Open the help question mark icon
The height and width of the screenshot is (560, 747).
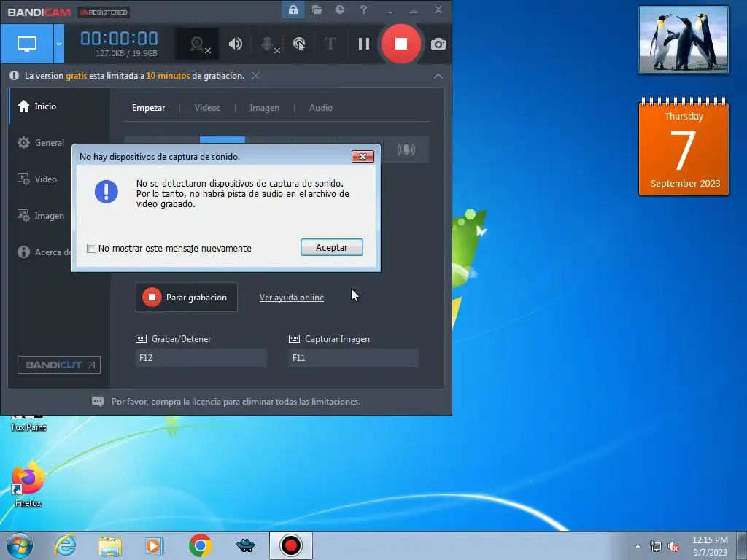tap(363, 10)
